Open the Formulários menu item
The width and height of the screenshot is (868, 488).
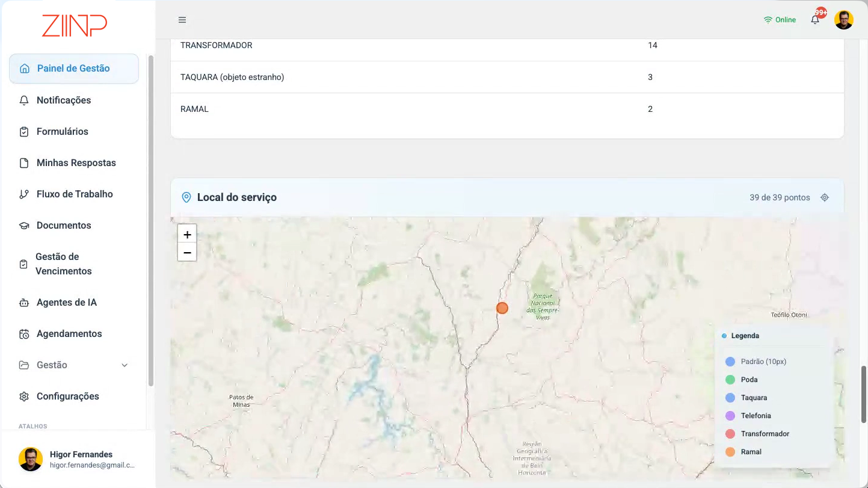(74, 132)
